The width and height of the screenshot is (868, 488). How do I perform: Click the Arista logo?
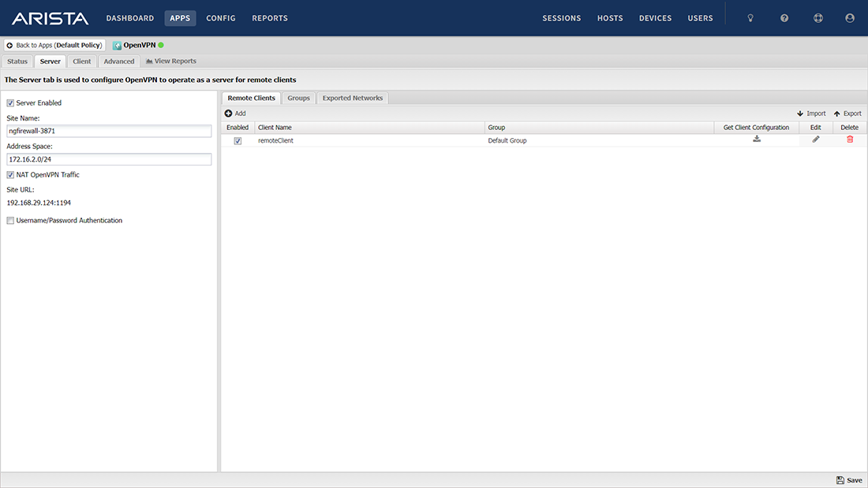coord(50,18)
